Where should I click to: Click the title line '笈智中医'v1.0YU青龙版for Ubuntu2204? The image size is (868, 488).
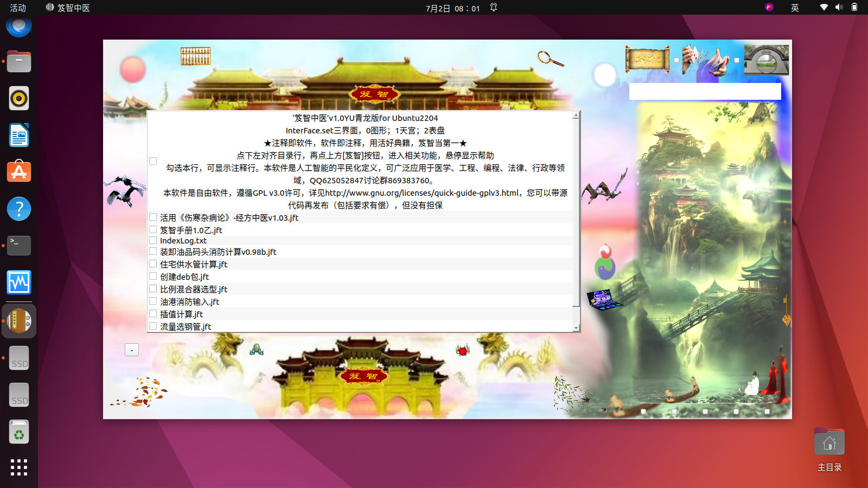click(x=365, y=118)
